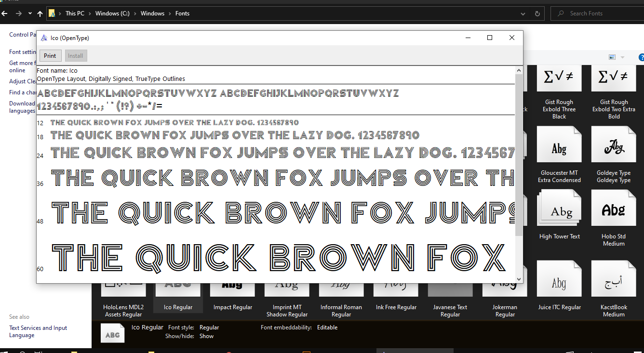Maximize the Ico font viewer window
The width and height of the screenshot is (644, 353).
pos(490,38)
